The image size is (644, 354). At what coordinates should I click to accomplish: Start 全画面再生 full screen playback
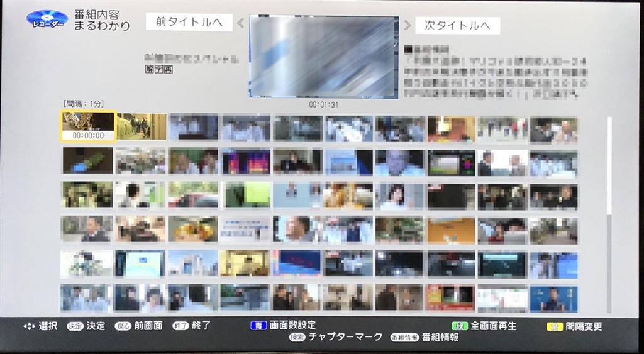(x=493, y=326)
